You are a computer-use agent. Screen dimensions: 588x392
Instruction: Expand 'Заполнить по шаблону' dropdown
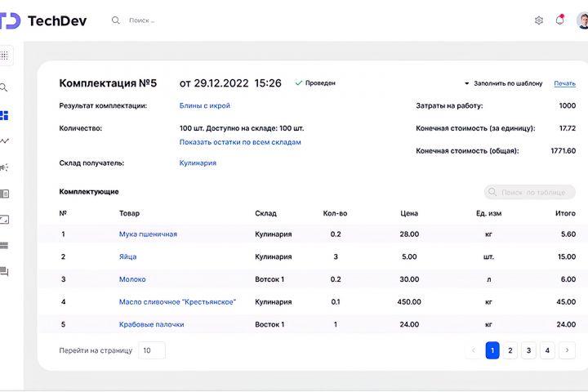click(x=504, y=83)
